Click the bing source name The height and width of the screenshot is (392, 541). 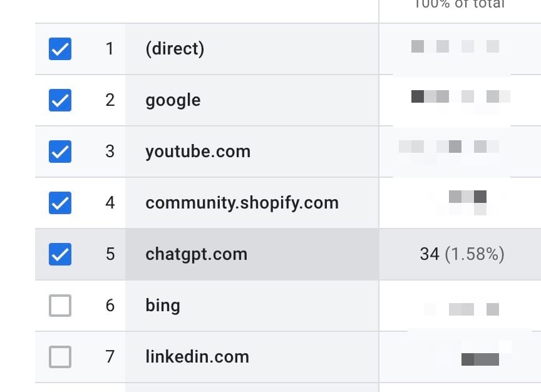pyautogui.click(x=163, y=306)
